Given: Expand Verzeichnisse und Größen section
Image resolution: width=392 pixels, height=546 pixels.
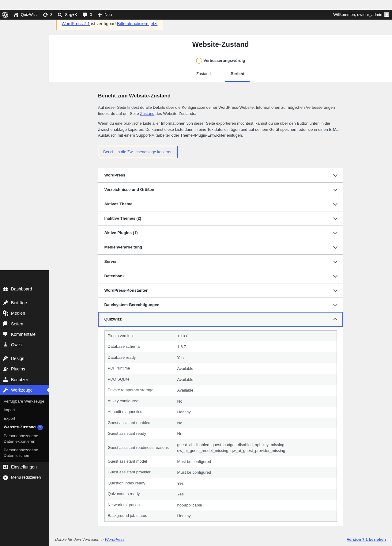Looking at the screenshot, I should [x=221, y=190].
